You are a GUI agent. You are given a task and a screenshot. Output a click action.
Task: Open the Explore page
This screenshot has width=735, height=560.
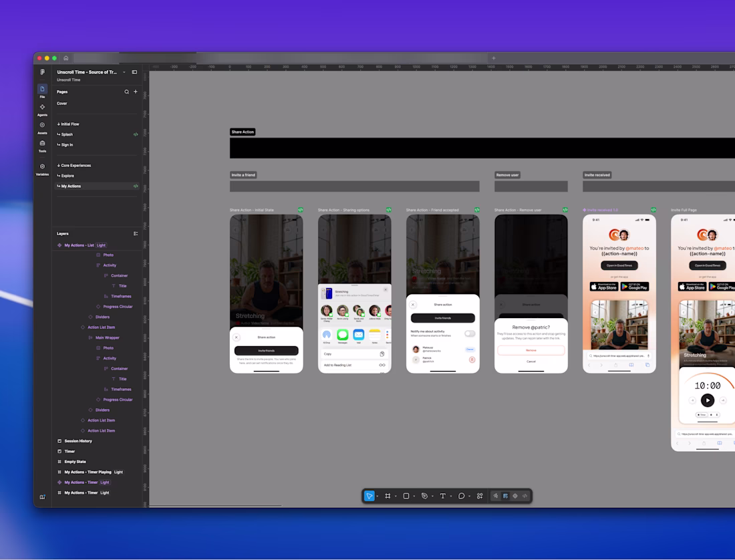(x=65, y=176)
